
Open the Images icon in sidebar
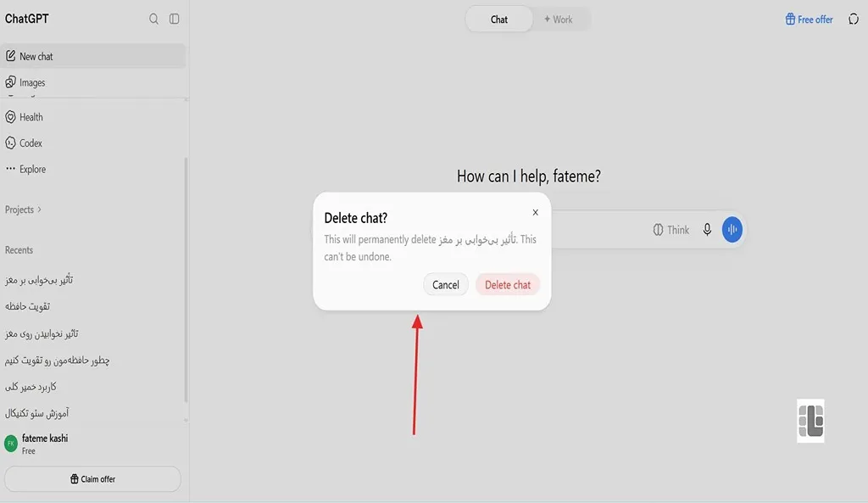(10, 82)
